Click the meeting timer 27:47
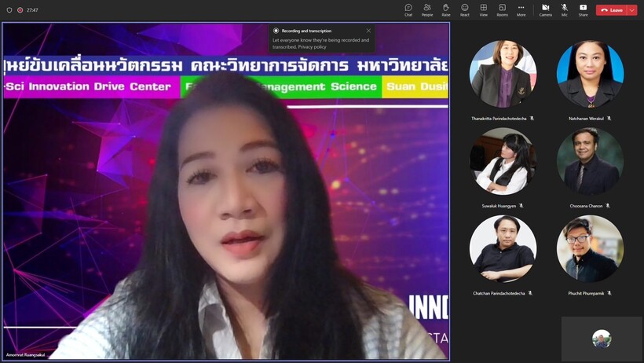 point(32,10)
